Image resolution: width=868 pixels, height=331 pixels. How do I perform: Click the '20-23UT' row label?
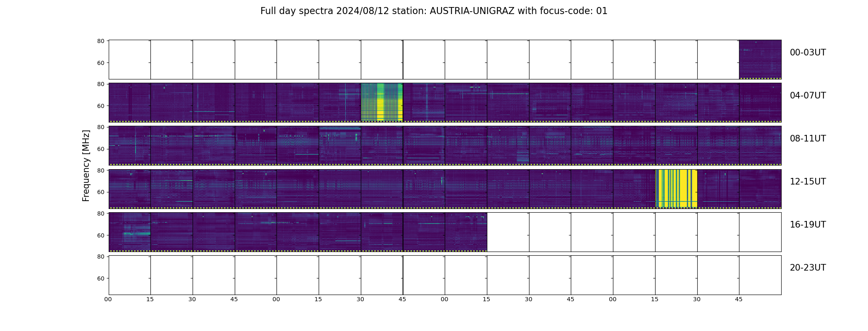[808, 268]
